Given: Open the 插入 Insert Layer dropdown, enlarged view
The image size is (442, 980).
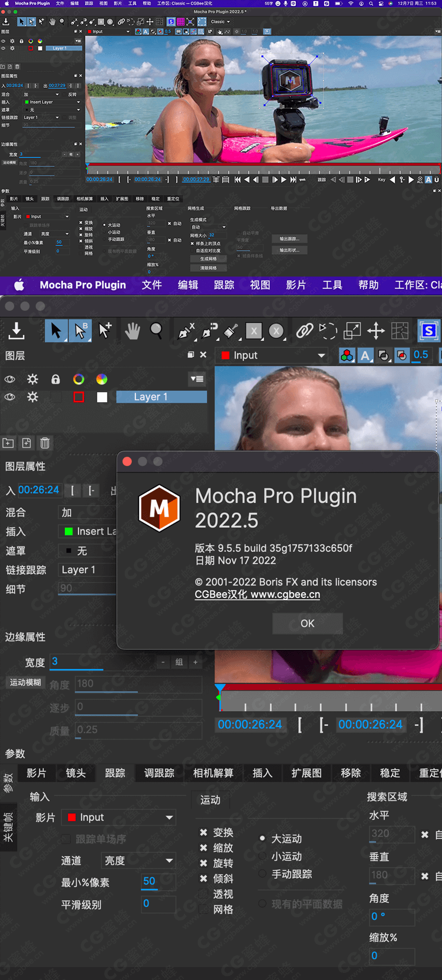Looking at the screenshot, I should (x=88, y=531).
